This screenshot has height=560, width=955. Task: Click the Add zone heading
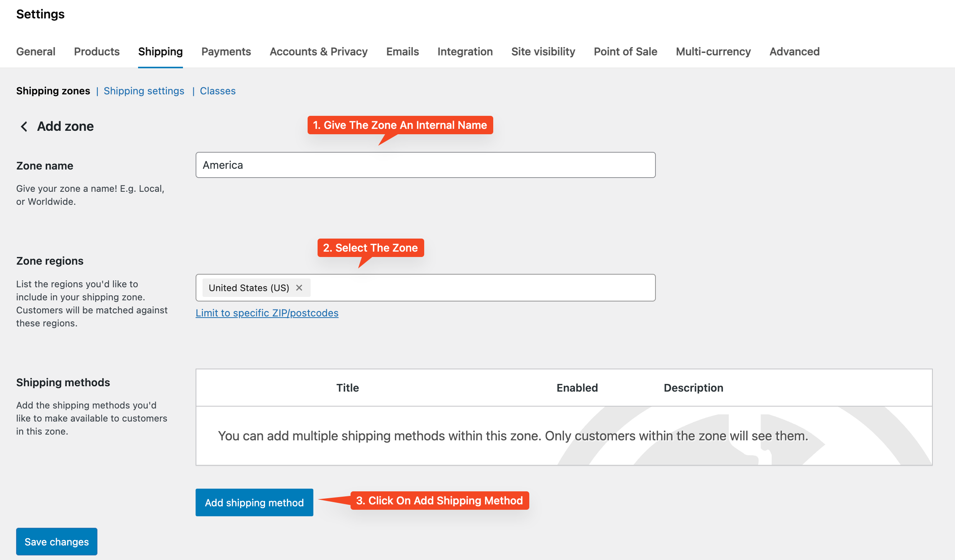coord(65,127)
